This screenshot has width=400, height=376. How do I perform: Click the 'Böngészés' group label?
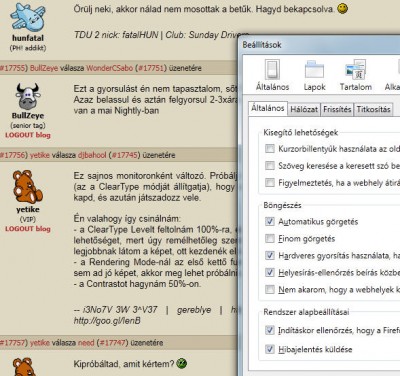pos(282,205)
